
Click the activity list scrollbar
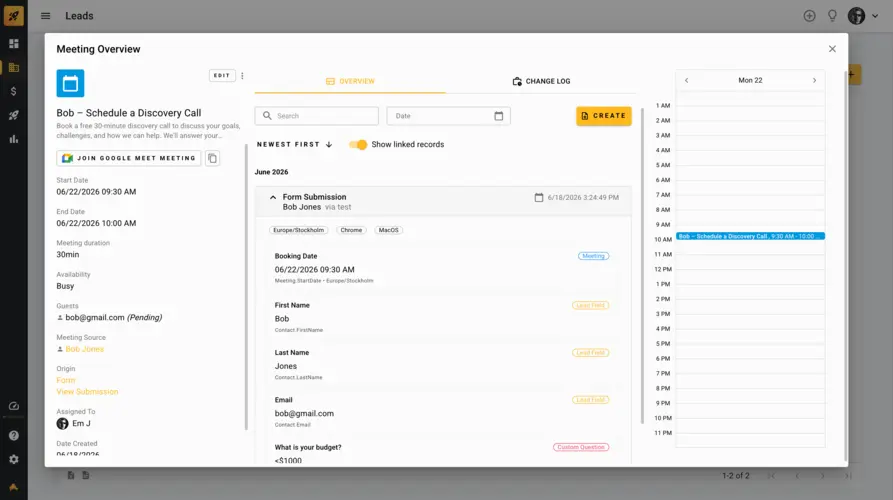pos(642,265)
